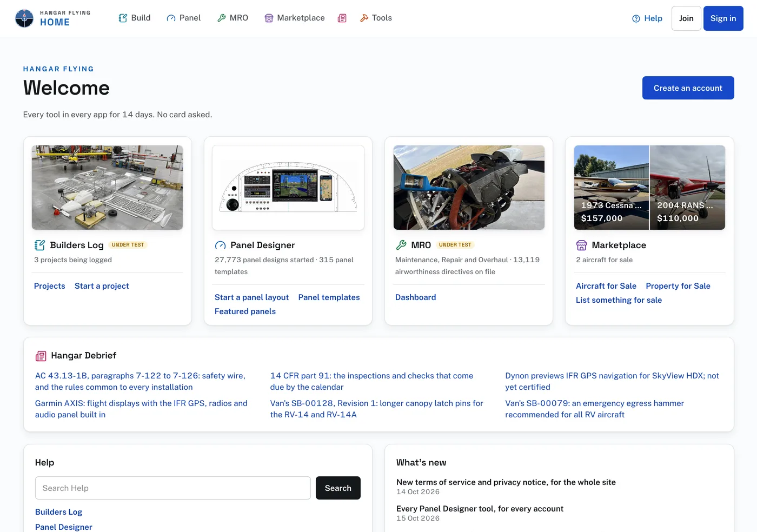
Task: Click List something for sale link
Action: click(619, 300)
